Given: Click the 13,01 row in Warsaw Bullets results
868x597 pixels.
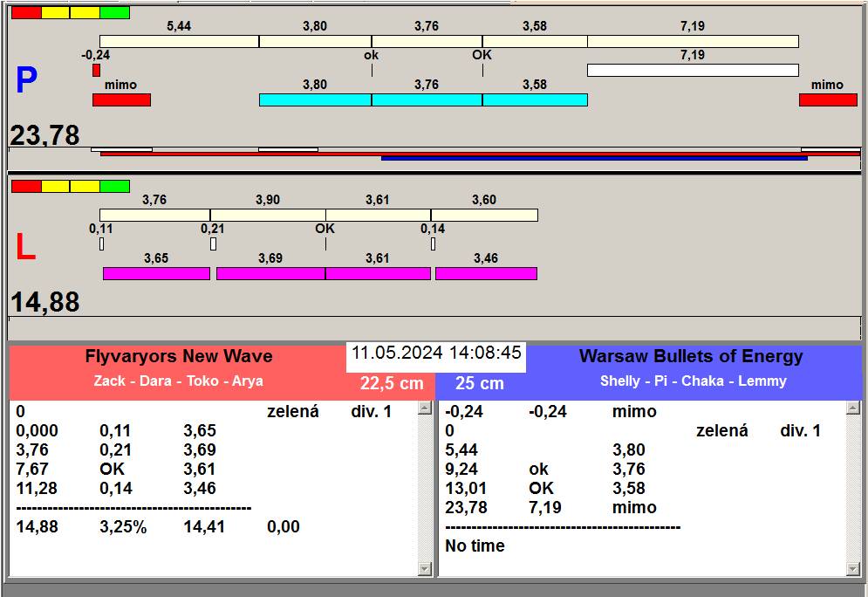Looking at the screenshot, I should click(545, 489).
